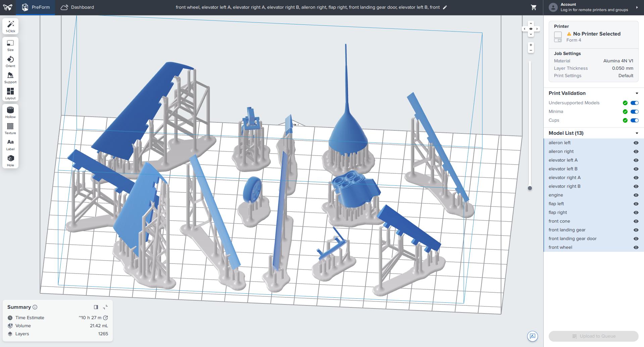The width and height of the screenshot is (644, 347).
Task: Select the engine model in viewport
Action: click(356, 189)
